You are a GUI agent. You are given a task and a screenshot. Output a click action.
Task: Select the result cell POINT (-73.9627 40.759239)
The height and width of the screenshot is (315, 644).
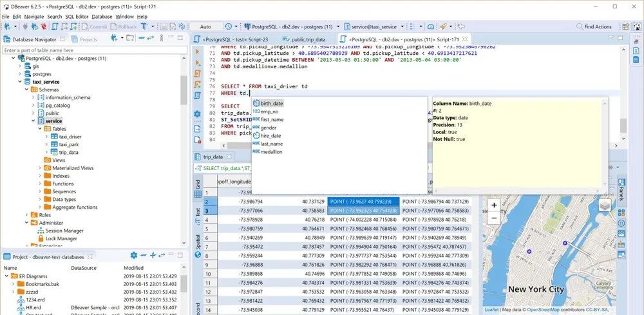[x=363, y=202]
